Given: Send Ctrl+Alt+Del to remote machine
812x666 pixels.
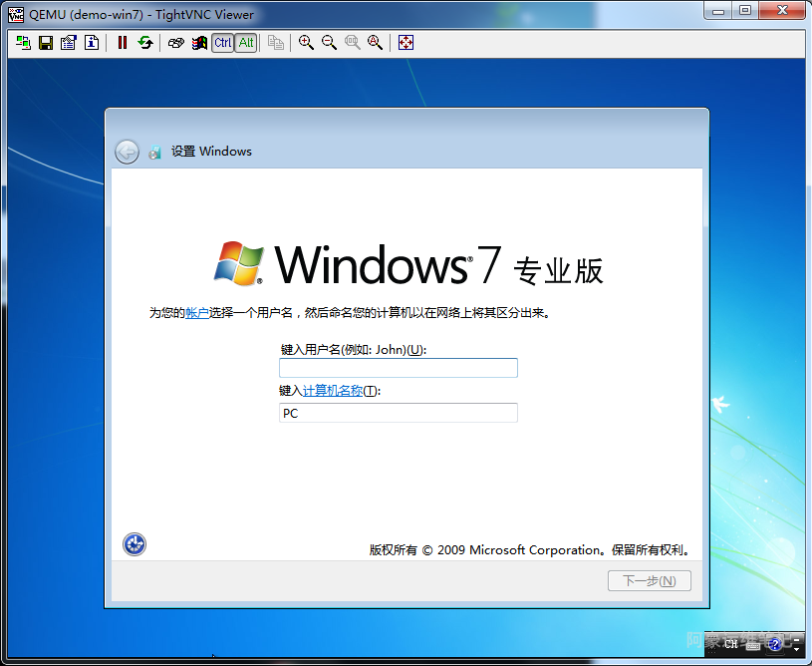Looking at the screenshot, I should (x=176, y=43).
